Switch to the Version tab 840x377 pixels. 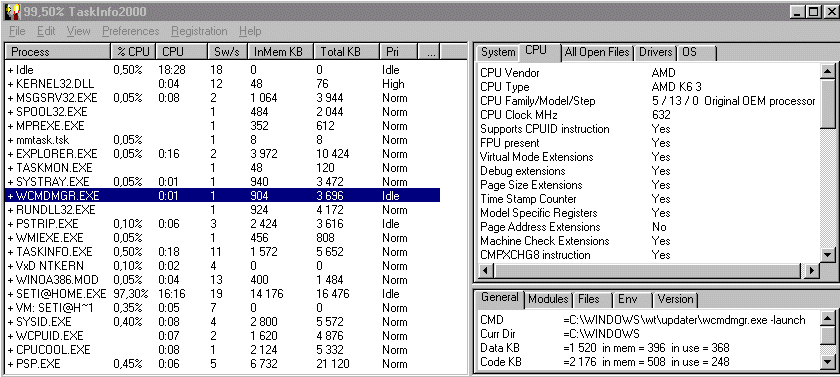(x=676, y=299)
